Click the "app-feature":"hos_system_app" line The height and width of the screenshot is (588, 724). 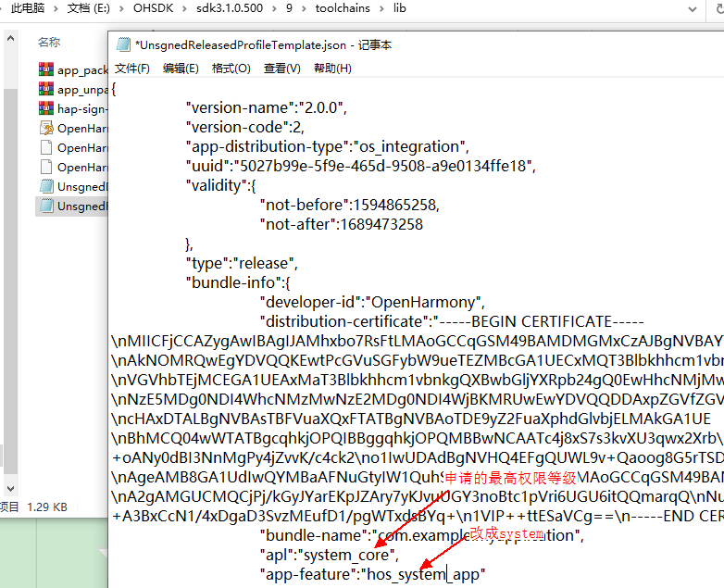point(372,574)
